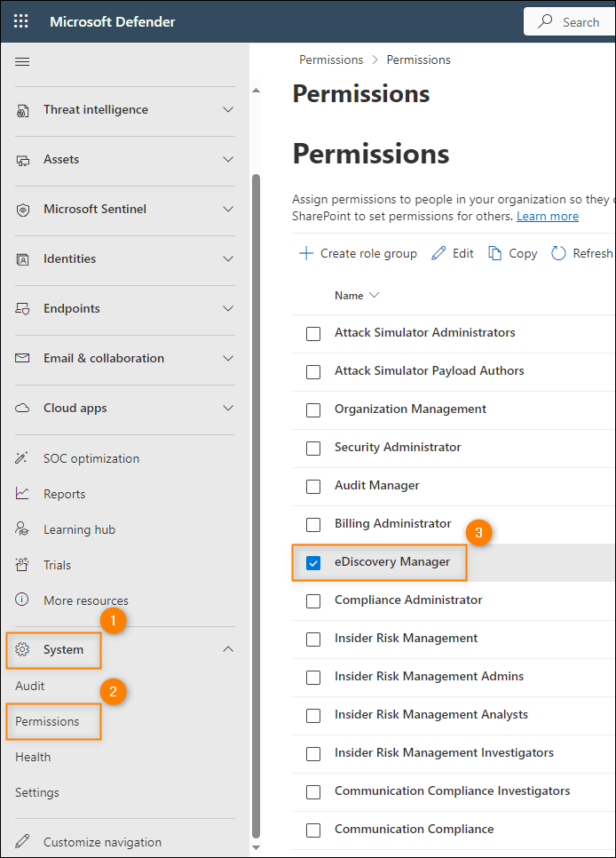Open Insider Risk Management Investigators role
Screen dimensions: 616x858
[x=444, y=753]
